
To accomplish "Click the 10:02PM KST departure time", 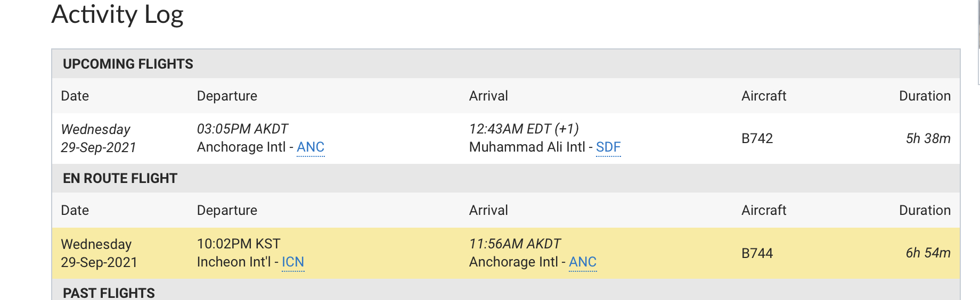I will pyautogui.click(x=239, y=244).
